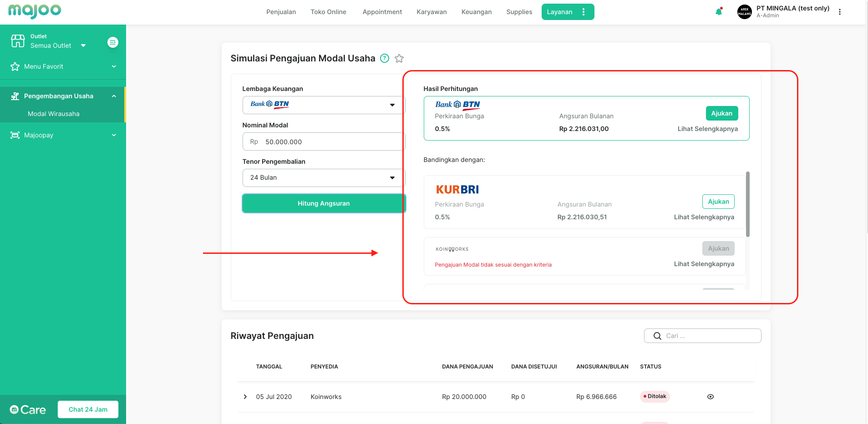Expand Menu Favorit section
The height and width of the screenshot is (424, 868).
(x=114, y=66)
